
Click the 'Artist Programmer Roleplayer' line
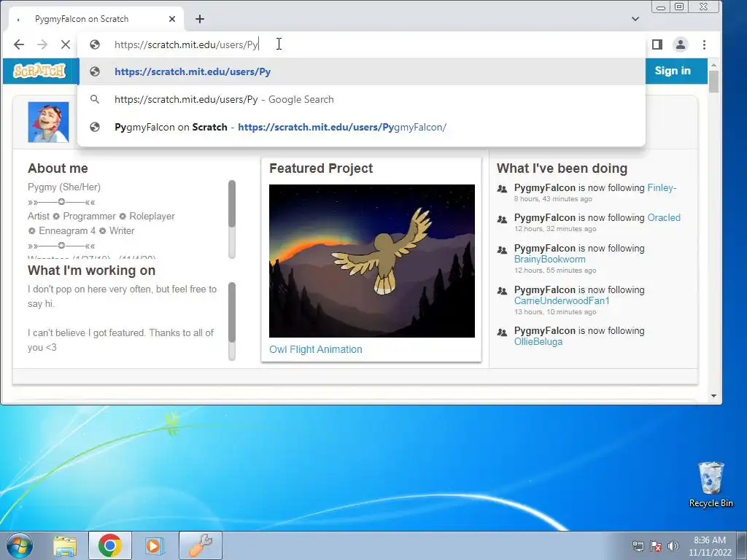click(x=101, y=216)
